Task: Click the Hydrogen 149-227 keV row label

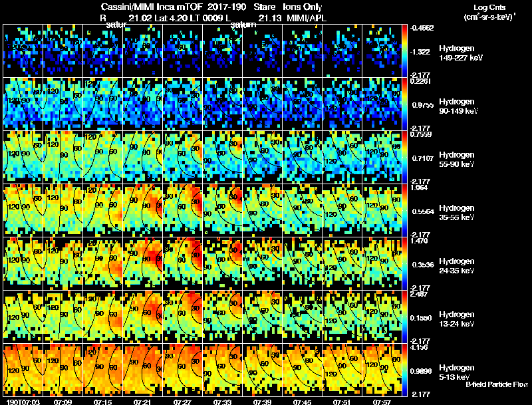Action: (x=461, y=53)
